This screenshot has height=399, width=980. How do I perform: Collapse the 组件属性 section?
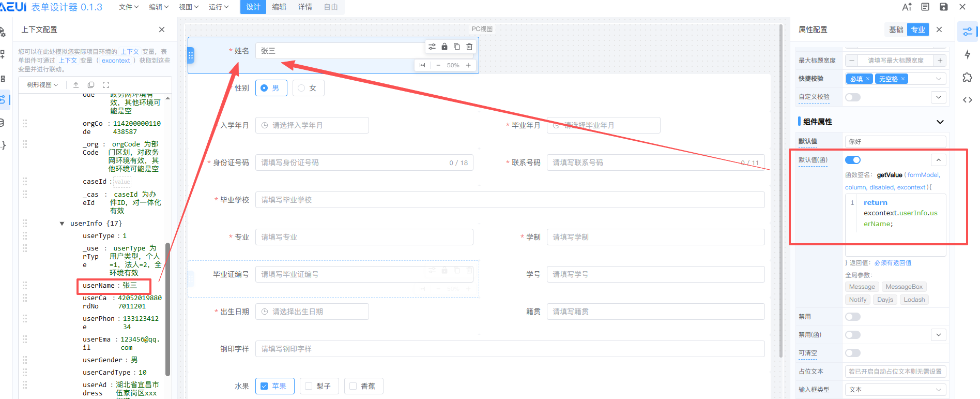(x=940, y=122)
